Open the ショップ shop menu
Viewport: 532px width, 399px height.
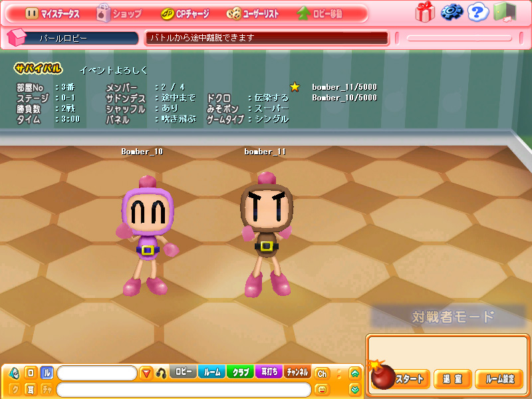click(119, 13)
